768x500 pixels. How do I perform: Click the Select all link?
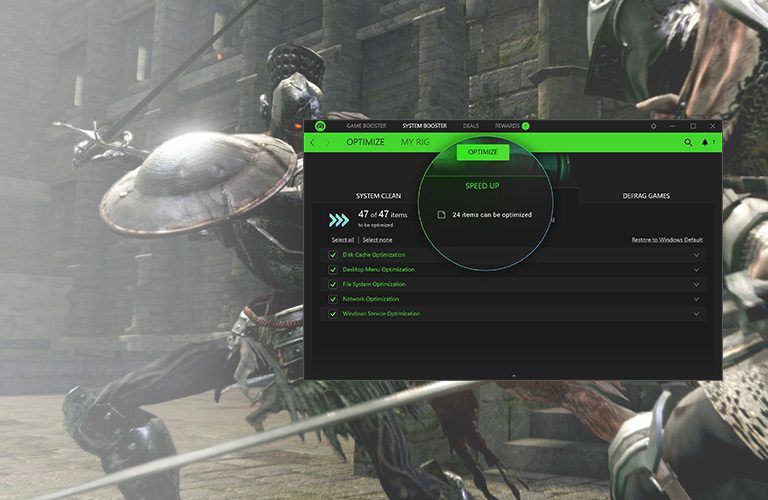coord(342,240)
